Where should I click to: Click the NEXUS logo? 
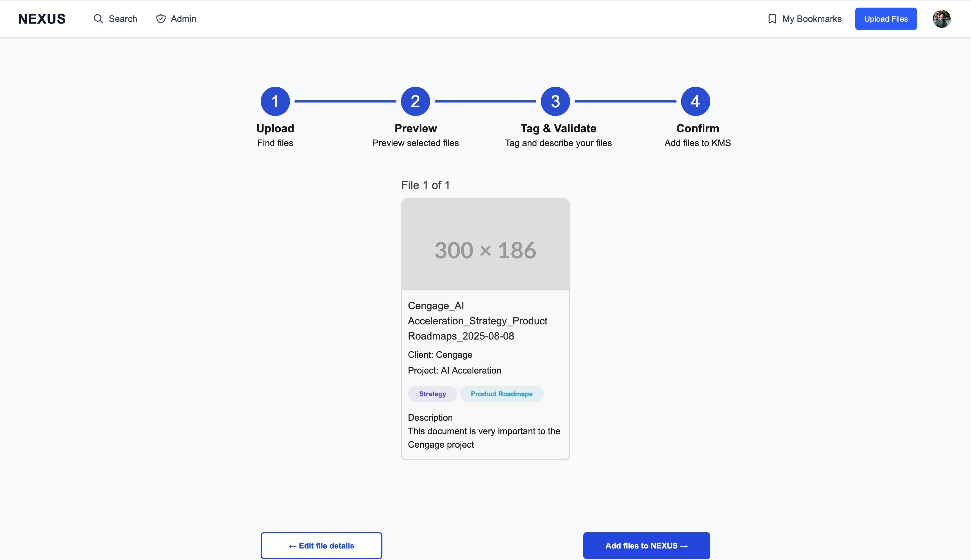click(42, 19)
